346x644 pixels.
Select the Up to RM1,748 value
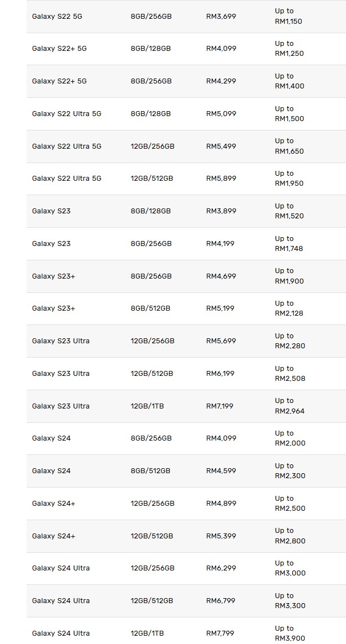[289, 243]
